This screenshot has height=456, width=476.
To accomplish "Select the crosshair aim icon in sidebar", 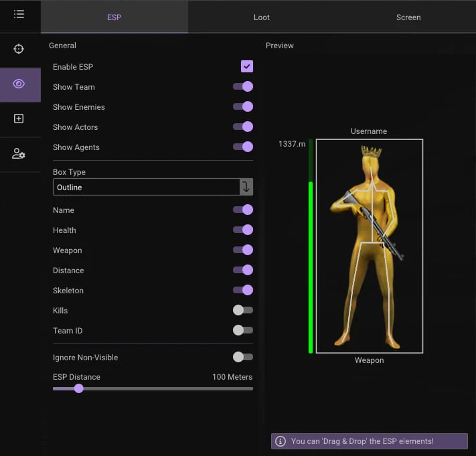I will pos(19,49).
